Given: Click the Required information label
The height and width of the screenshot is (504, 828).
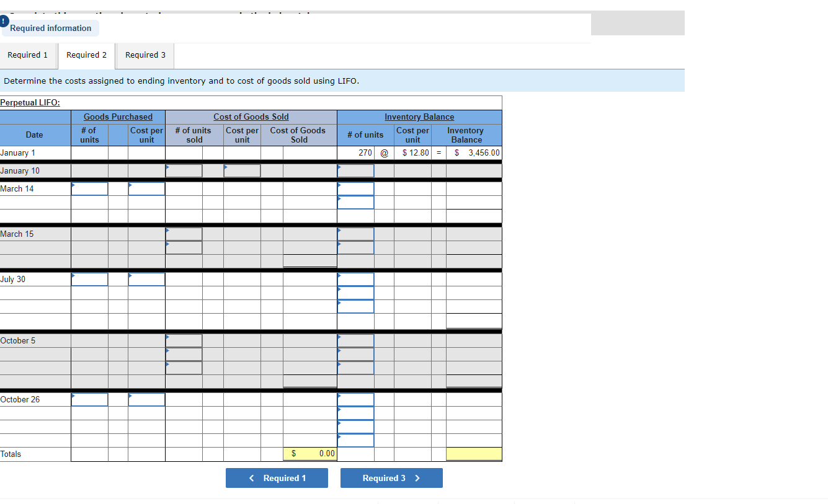Looking at the screenshot, I should (51, 28).
